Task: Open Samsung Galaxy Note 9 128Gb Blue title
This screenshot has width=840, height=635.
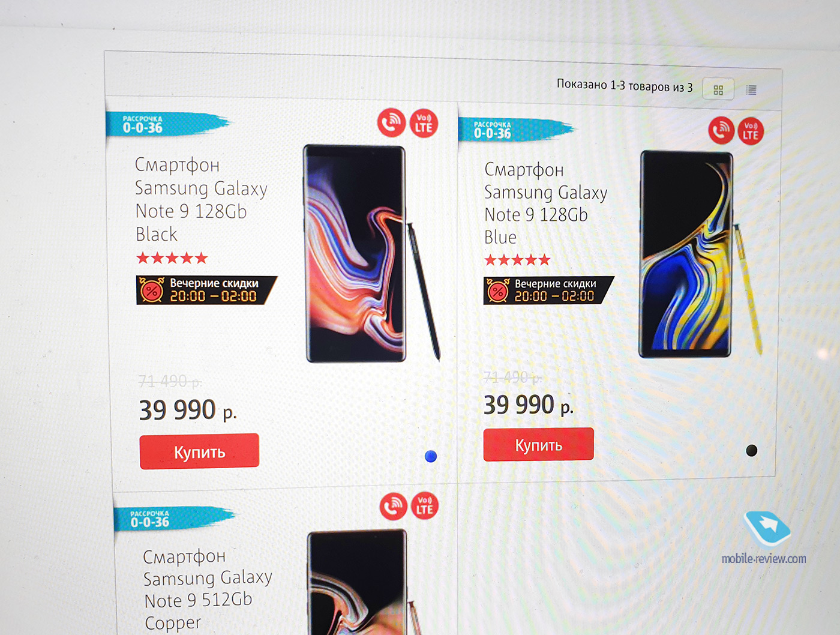Action: (x=545, y=203)
